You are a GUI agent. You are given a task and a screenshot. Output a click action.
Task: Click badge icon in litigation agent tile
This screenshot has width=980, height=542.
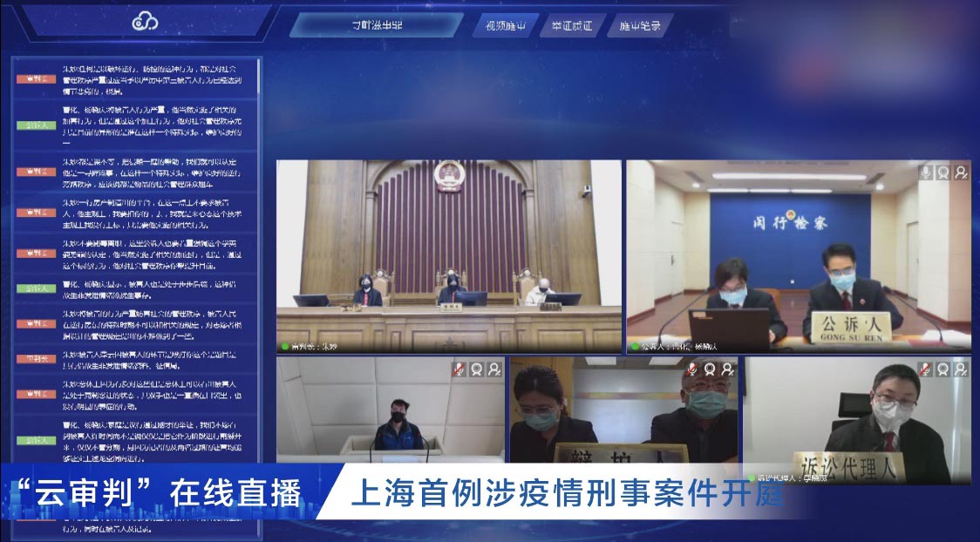coord(943,369)
